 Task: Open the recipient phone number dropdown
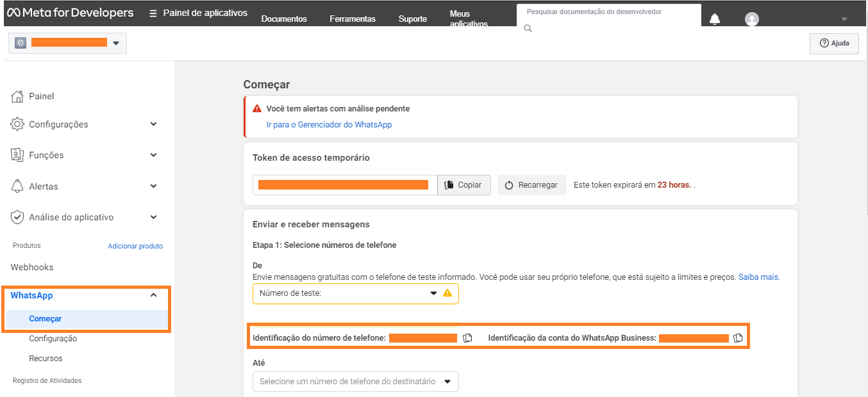point(356,382)
